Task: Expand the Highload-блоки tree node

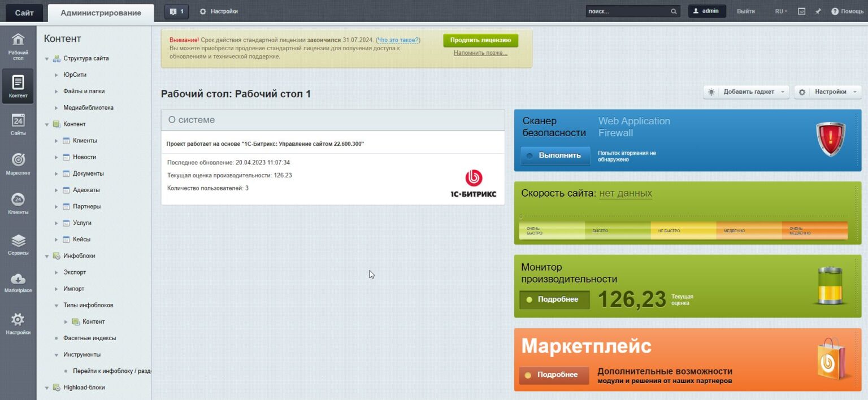Action: tap(47, 388)
